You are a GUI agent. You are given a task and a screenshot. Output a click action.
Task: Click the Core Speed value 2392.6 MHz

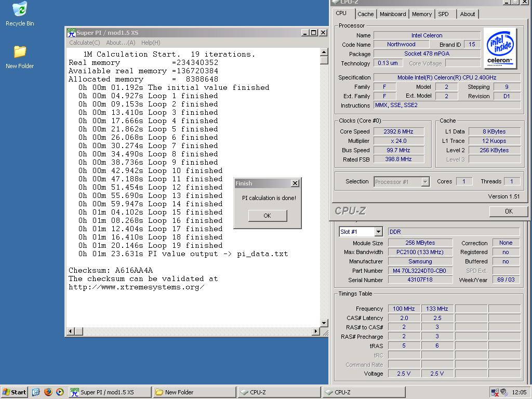click(398, 131)
